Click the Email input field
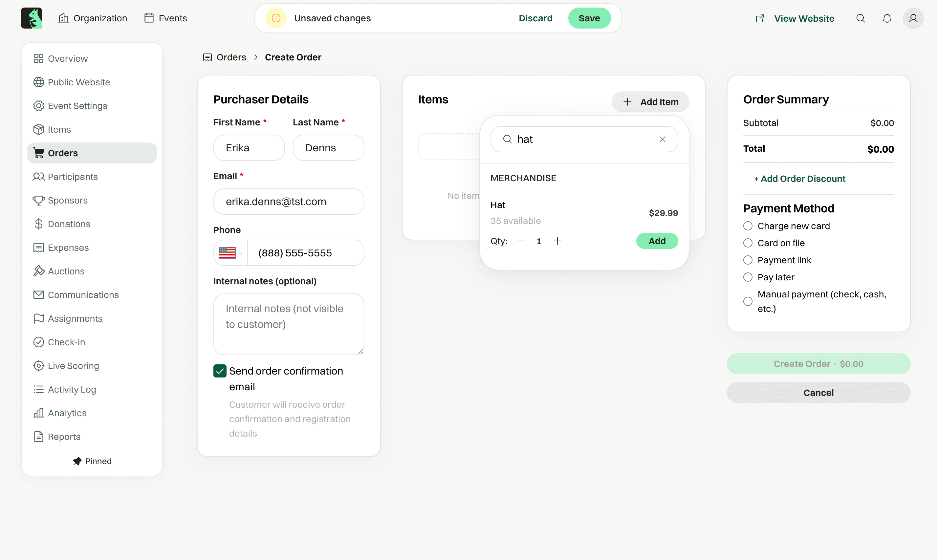937x560 pixels. [289, 202]
